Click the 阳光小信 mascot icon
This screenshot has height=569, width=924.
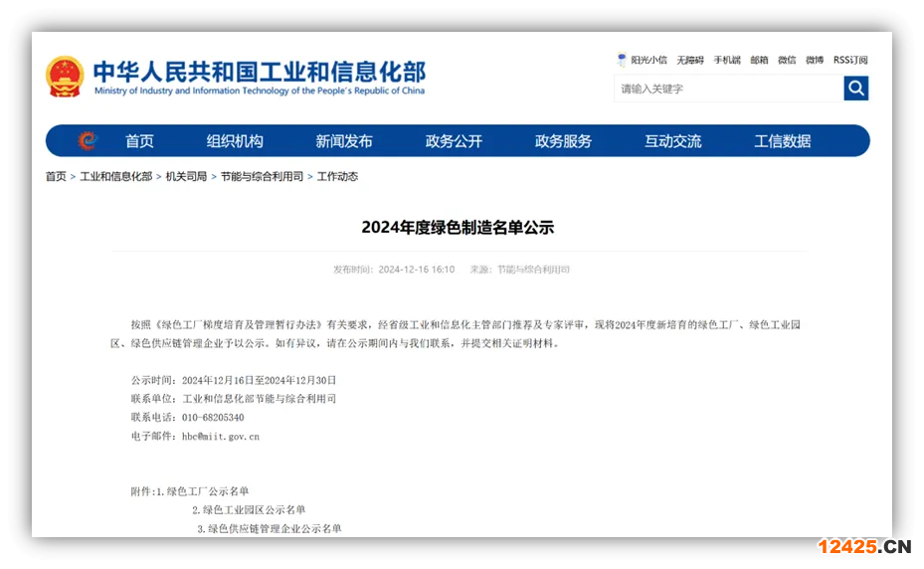621,60
